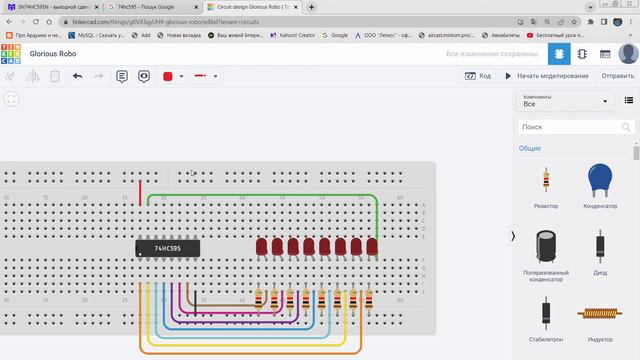Click the tinkercad.com address bar

[286, 22]
